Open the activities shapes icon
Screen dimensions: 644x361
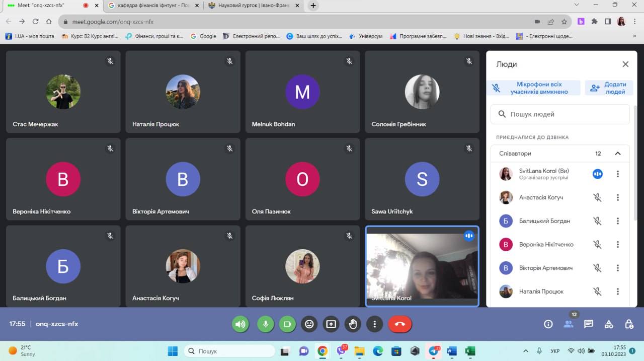pyautogui.click(x=608, y=324)
